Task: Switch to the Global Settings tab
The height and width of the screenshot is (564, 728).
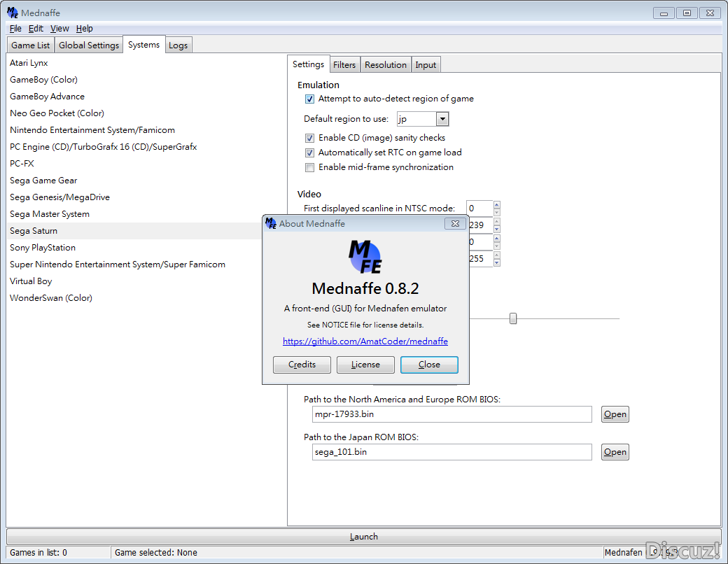Action: click(x=89, y=45)
